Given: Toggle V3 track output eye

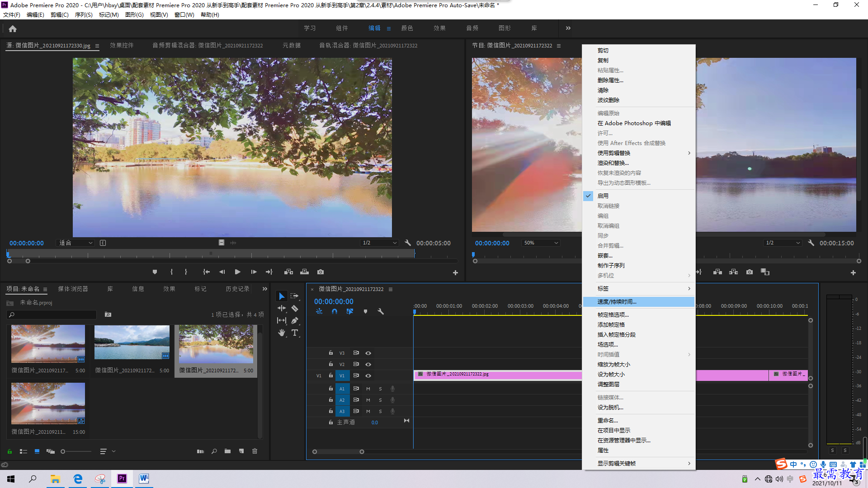Looking at the screenshot, I should pos(368,353).
